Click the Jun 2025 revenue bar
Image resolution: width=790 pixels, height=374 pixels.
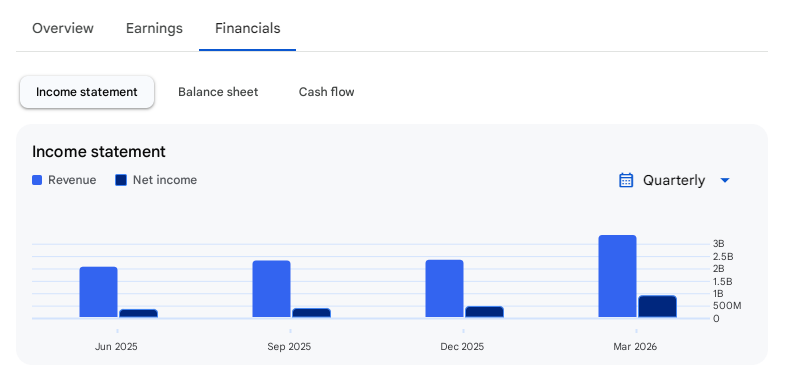point(98,292)
